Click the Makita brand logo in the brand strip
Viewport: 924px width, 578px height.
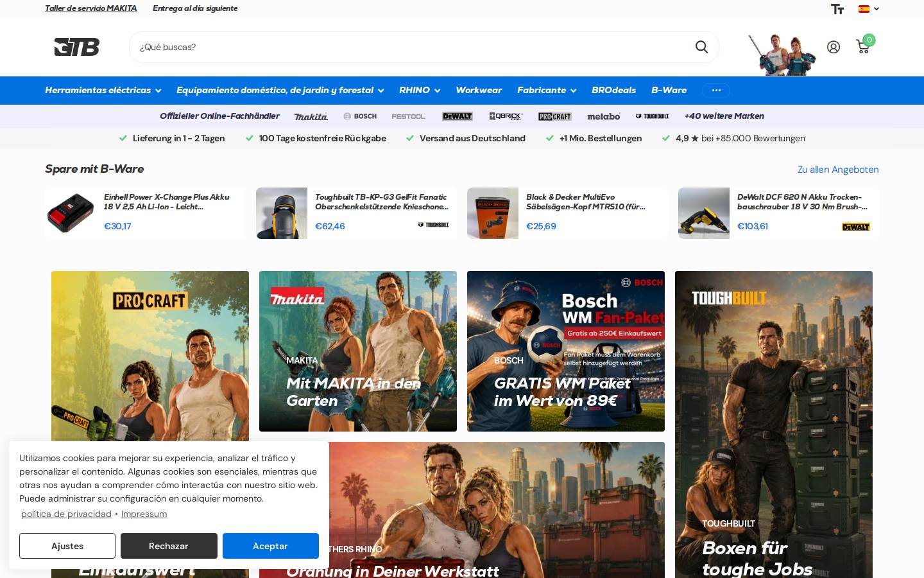click(x=311, y=116)
